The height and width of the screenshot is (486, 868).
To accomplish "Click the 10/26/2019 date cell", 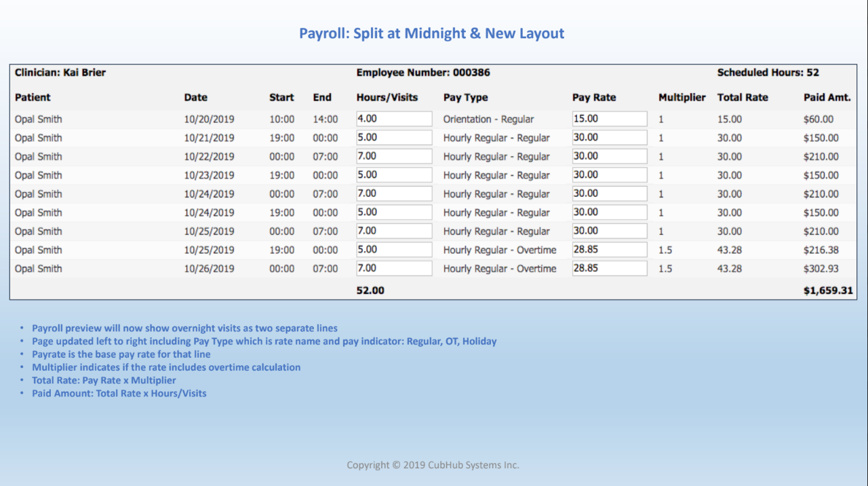I will [x=209, y=268].
